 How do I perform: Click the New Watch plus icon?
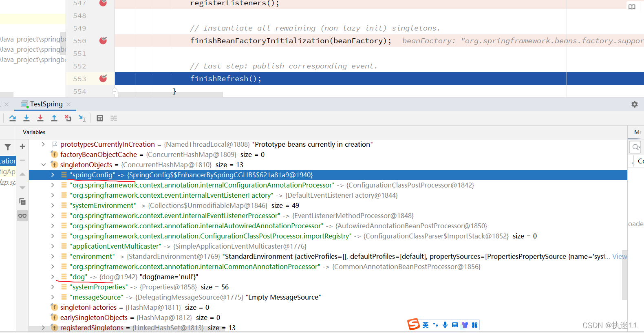22,146
